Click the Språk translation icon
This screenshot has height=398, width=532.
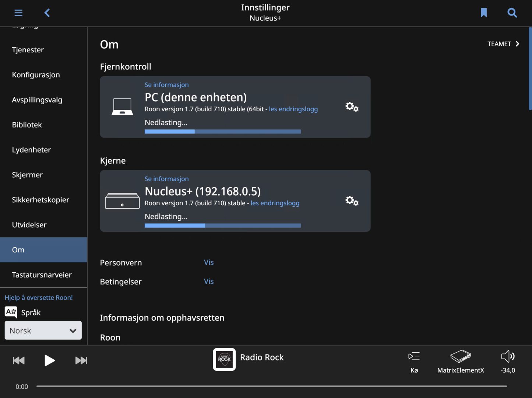[x=11, y=312]
